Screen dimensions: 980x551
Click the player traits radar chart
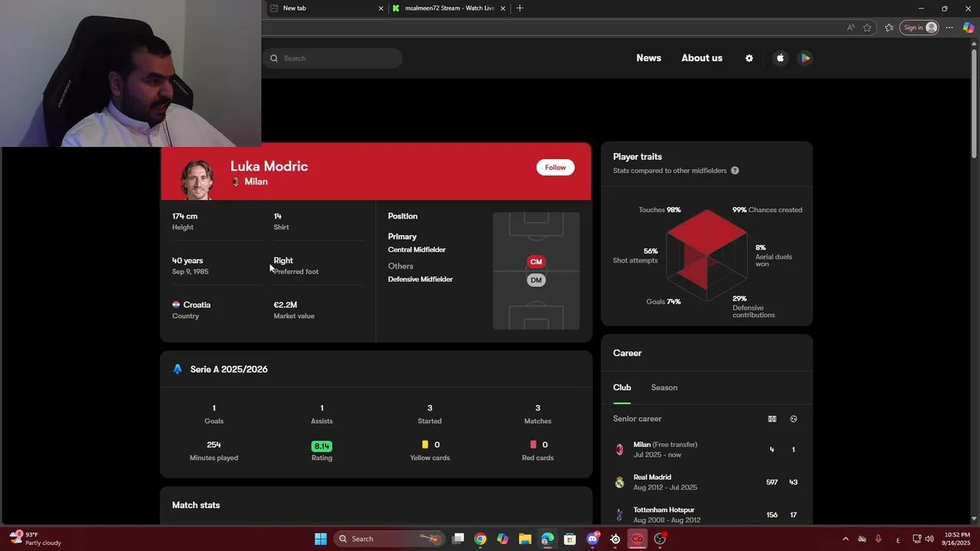coord(706,255)
